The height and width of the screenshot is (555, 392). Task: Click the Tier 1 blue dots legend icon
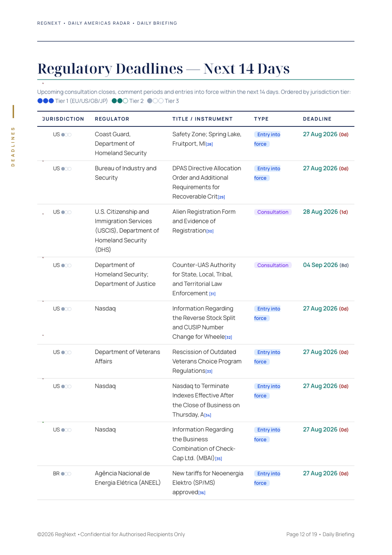[46, 101]
